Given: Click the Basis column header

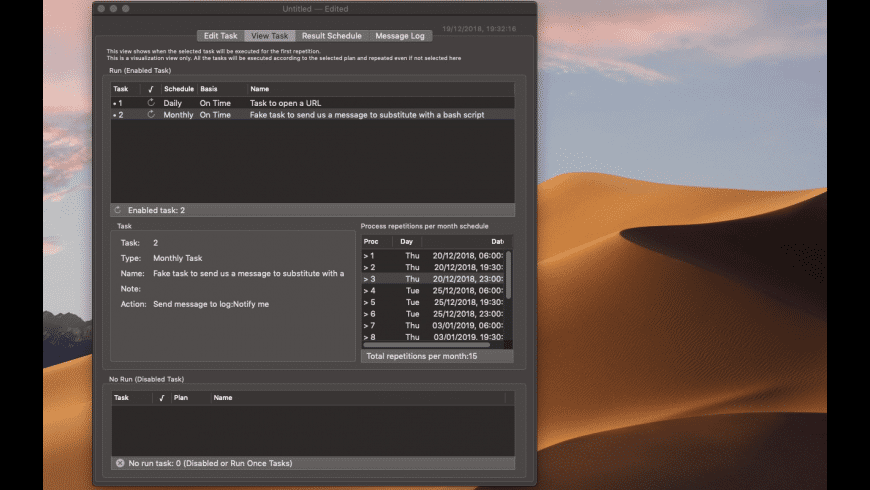Looking at the screenshot, I should coord(222,89).
